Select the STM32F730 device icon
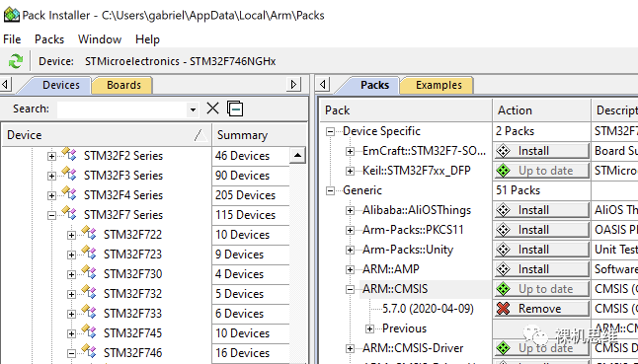This screenshot has width=638, height=364. tap(89, 272)
